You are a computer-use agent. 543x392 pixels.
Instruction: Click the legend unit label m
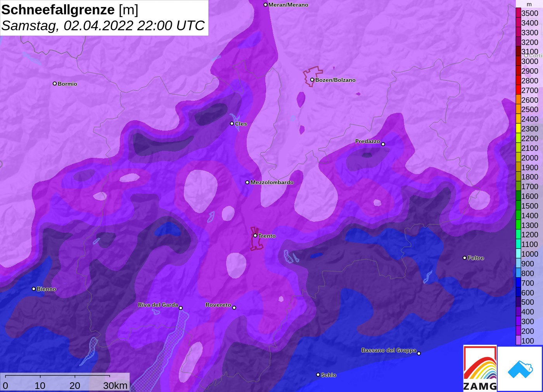point(529,4)
